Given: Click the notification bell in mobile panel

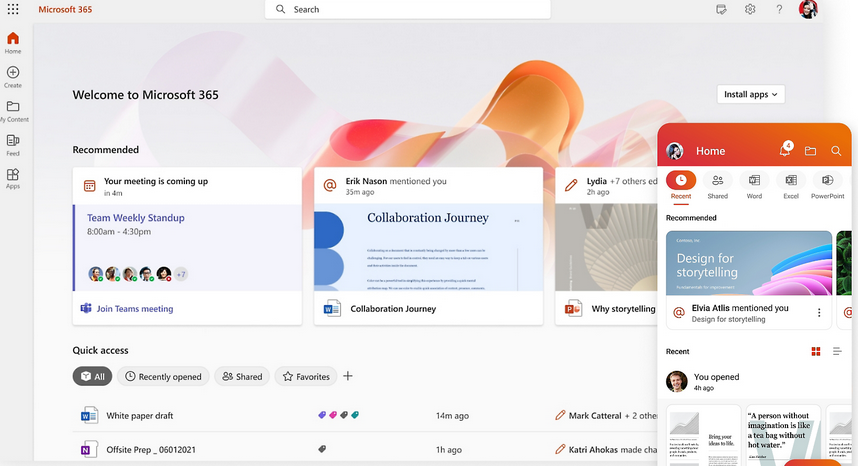Looking at the screenshot, I should [784, 151].
